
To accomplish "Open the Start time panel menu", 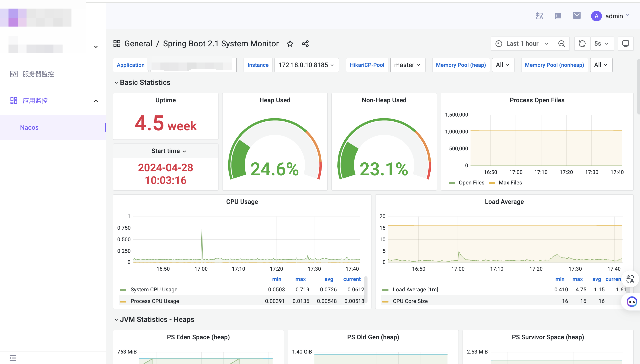I will (x=169, y=151).
